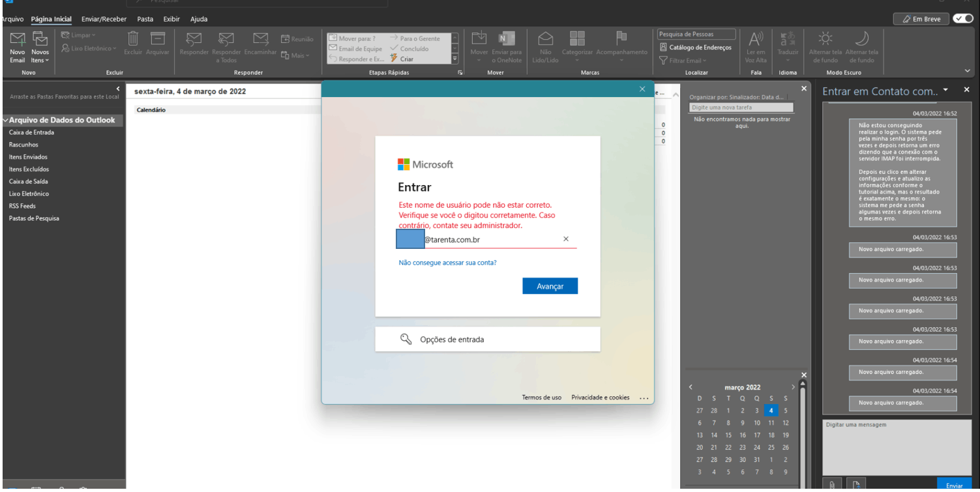Image resolution: width=980 pixels, height=492 pixels.
Task: Expand the Limpar dropdown
Action: click(78, 34)
